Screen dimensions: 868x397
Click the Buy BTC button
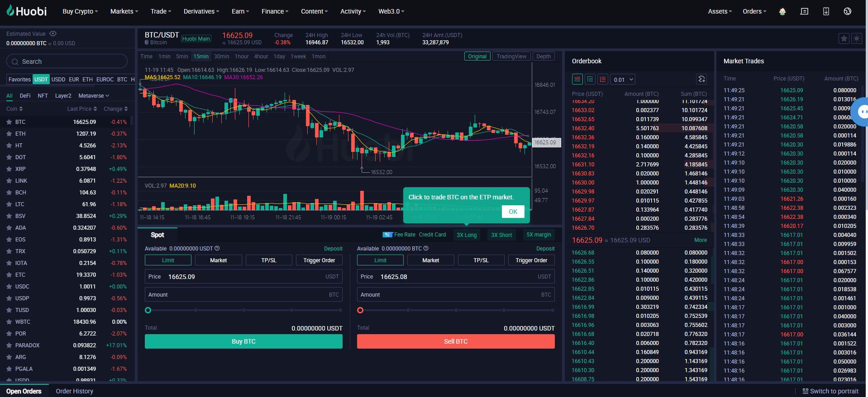[x=243, y=341]
